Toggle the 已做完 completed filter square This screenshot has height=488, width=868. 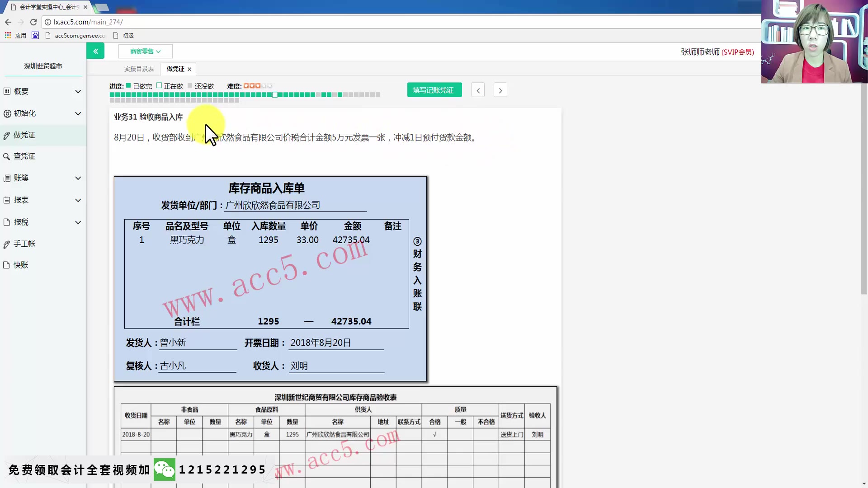point(128,85)
